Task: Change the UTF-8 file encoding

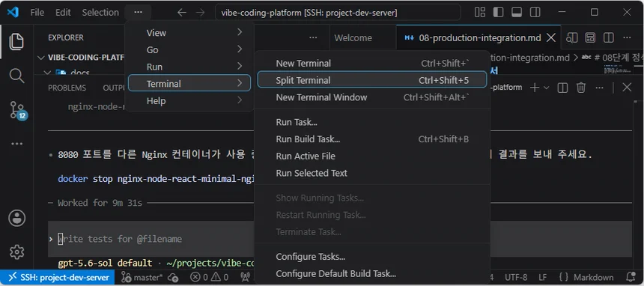Action: point(516,277)
